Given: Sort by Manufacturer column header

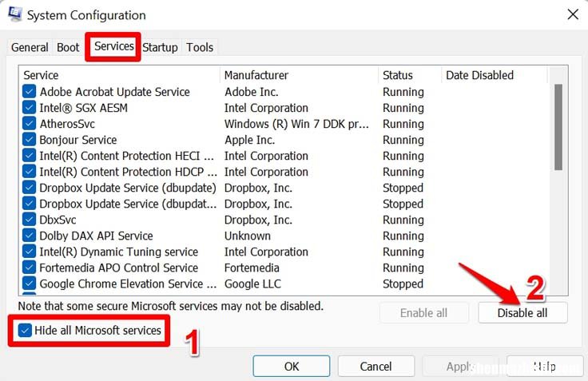Looking at the screenshot, I should 298,75.
